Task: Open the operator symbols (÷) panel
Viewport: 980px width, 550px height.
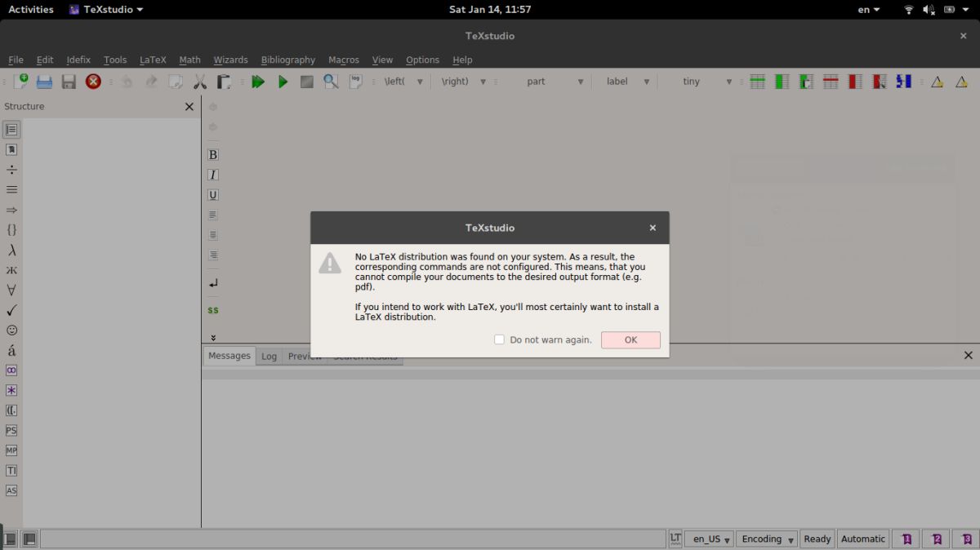Action: pos(11,170)
